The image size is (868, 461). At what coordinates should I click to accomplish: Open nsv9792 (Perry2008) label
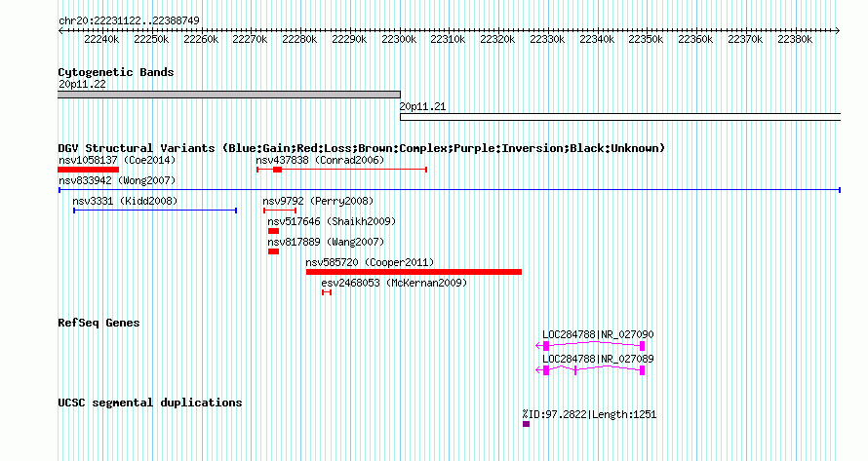coord(318,201)
